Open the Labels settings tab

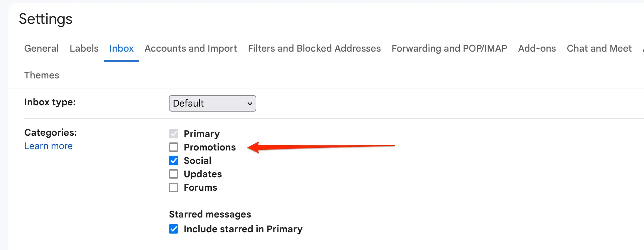(x=84, y=48)
